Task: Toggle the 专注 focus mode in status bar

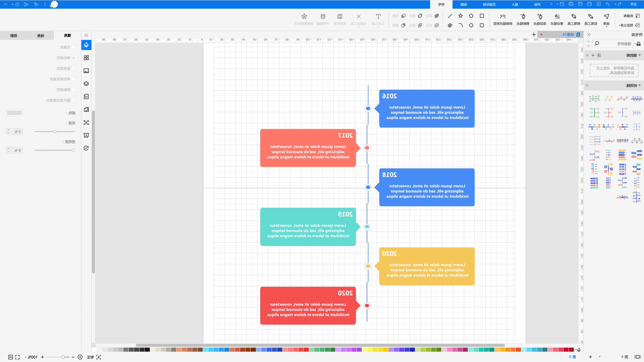Action: [x=94, y=357]
